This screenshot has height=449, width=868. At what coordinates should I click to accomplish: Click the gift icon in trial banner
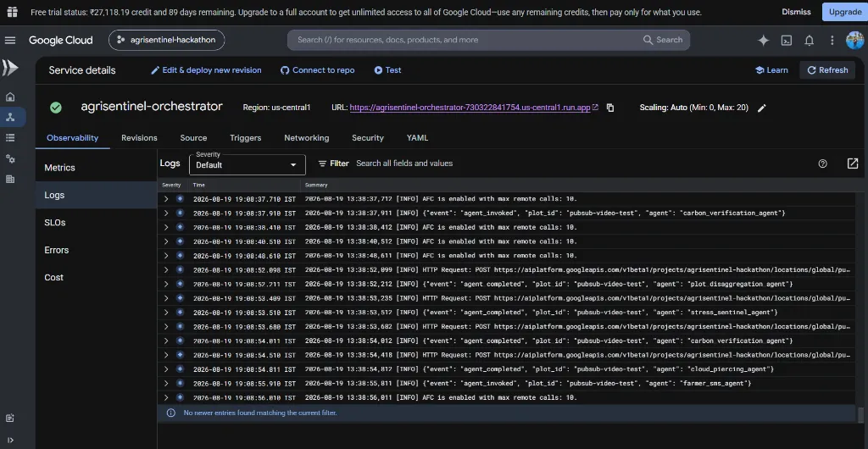coord(12,12)
